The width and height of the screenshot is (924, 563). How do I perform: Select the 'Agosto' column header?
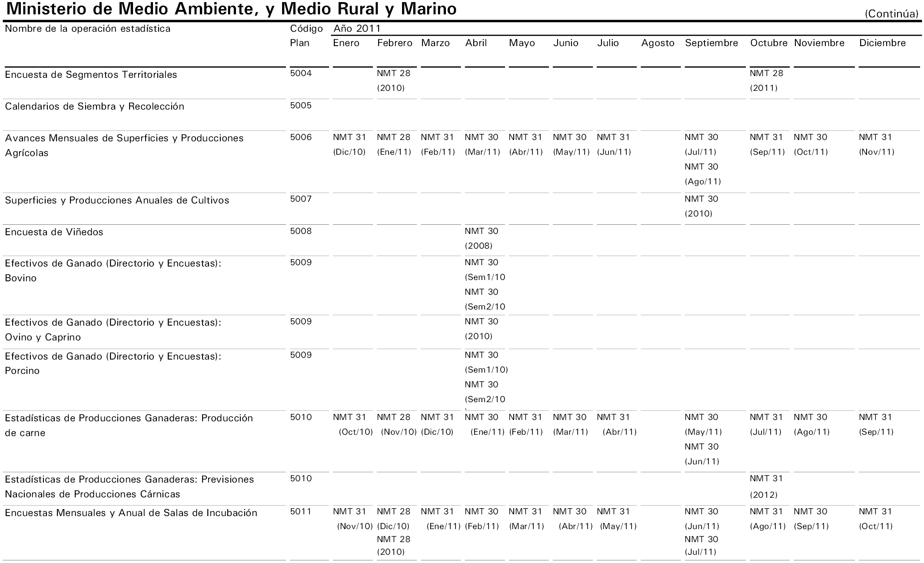tap(658, 43)
